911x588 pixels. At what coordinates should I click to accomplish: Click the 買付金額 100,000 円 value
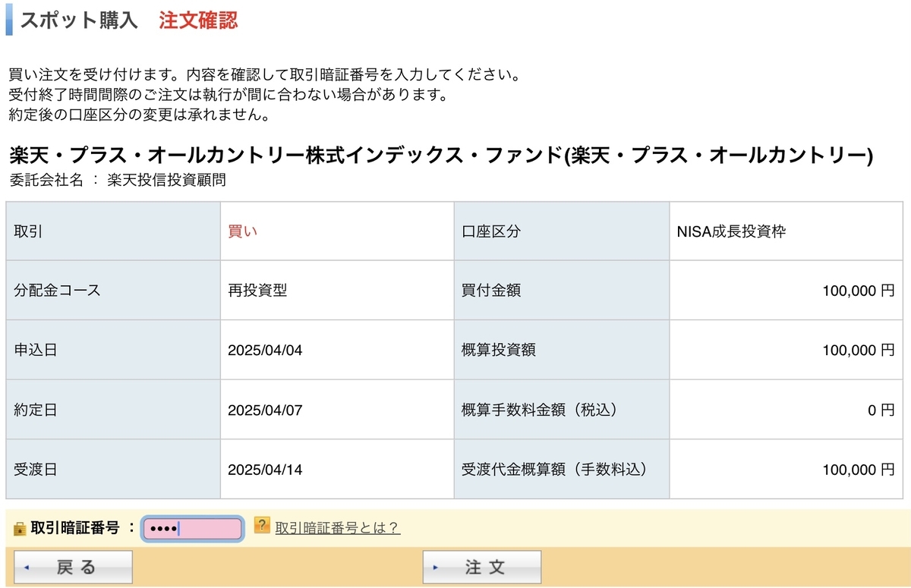(858, 291)
